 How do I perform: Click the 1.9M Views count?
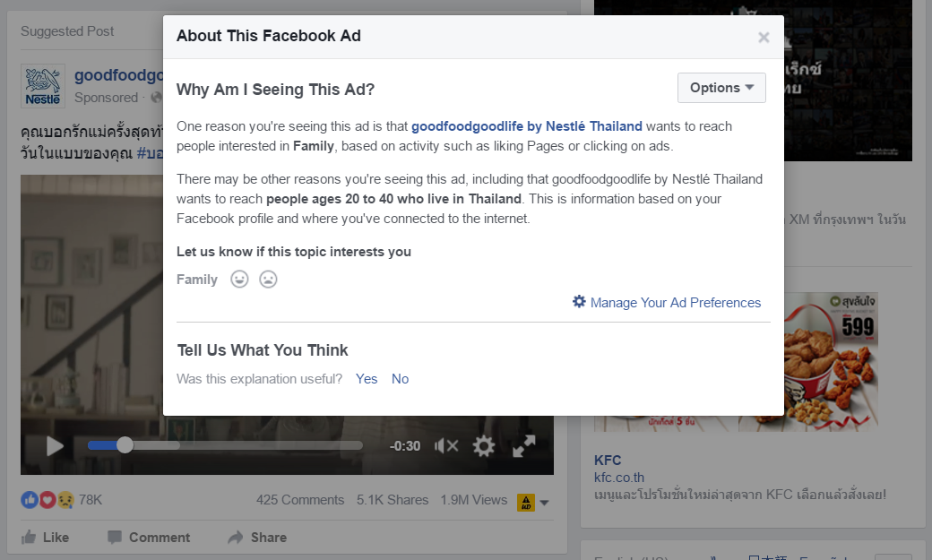[474, 500]
